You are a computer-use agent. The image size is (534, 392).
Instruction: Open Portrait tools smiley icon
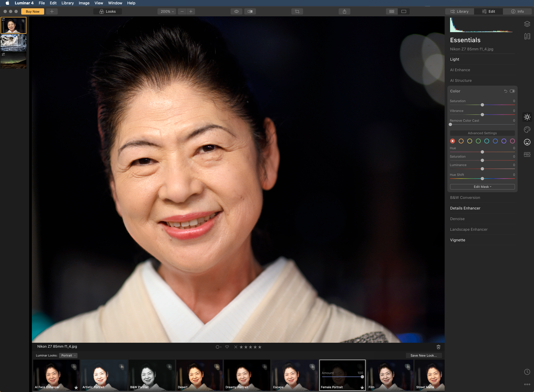(x=527, y=142)
